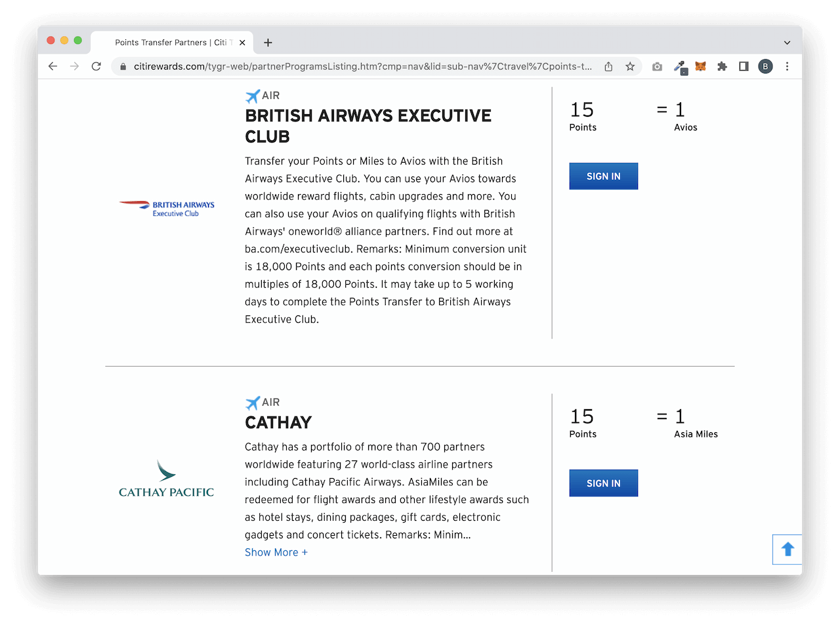Open the share icon in the address bar
840x625 pixels.
608,66
